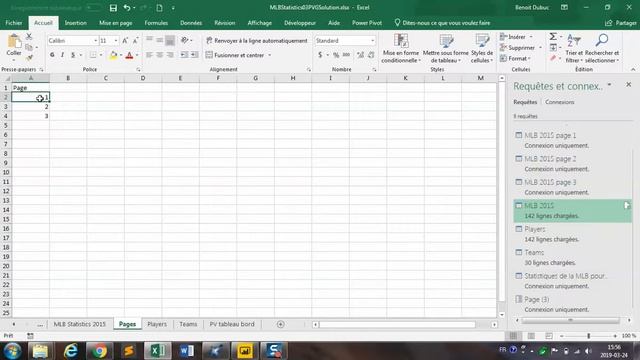Image resolution: width=640 pixels, height=360 pixels.
Task: Toggle Bold (G) formatting
Action: pyautogui.click(x=52, y=55)
